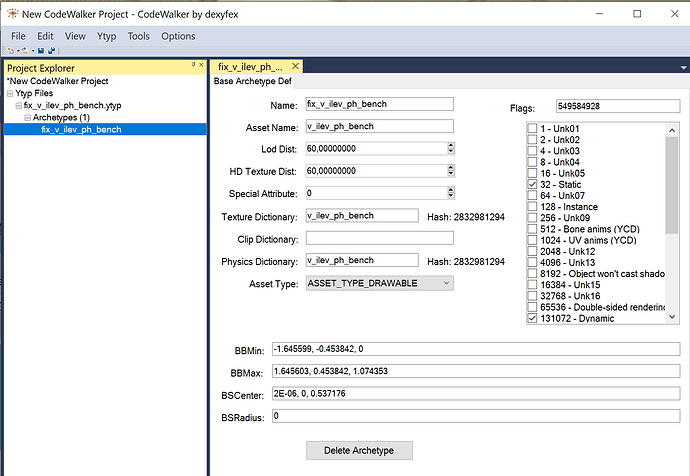Click the Open file toolbar icon
This screenshot has height=476, width=690.
(x=26, y=51)
